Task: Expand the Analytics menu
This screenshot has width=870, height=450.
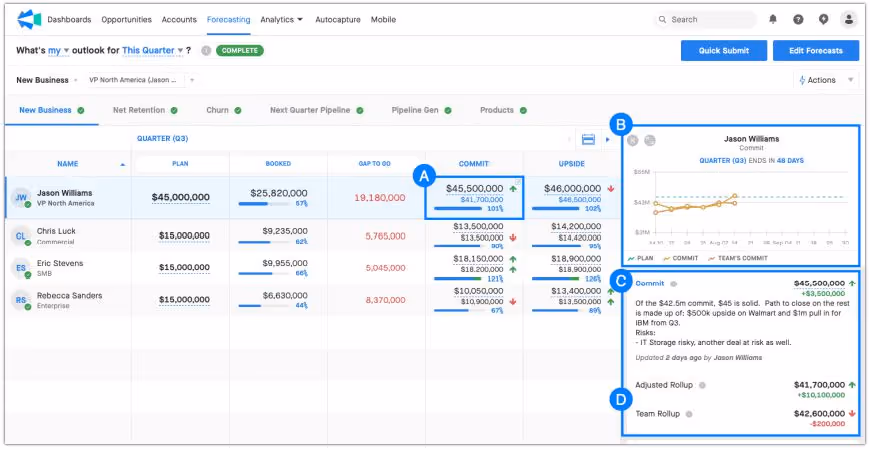Action: pyautogui.click(x=282, y=19)
